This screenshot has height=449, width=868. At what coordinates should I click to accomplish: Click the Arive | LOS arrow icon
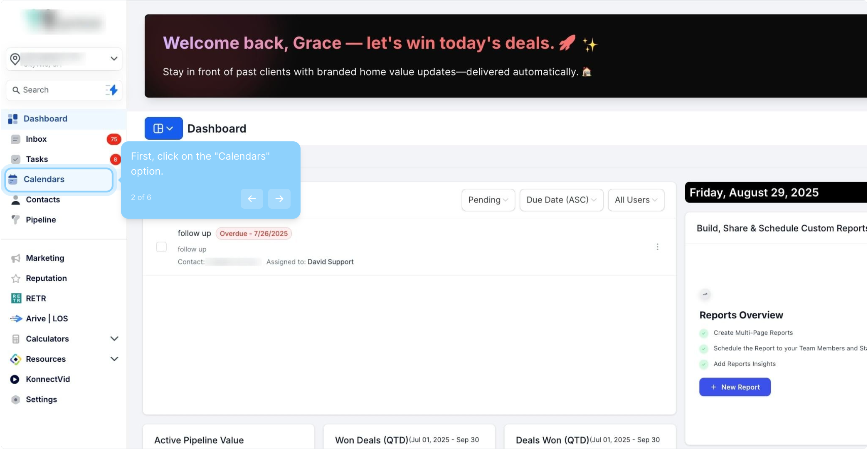16,318
